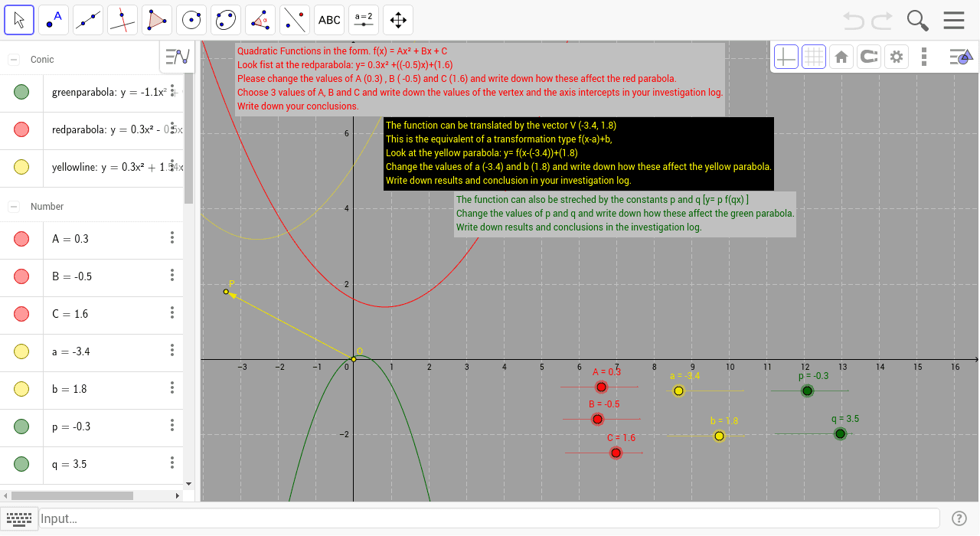Open more options for a = -3.4

172,350
